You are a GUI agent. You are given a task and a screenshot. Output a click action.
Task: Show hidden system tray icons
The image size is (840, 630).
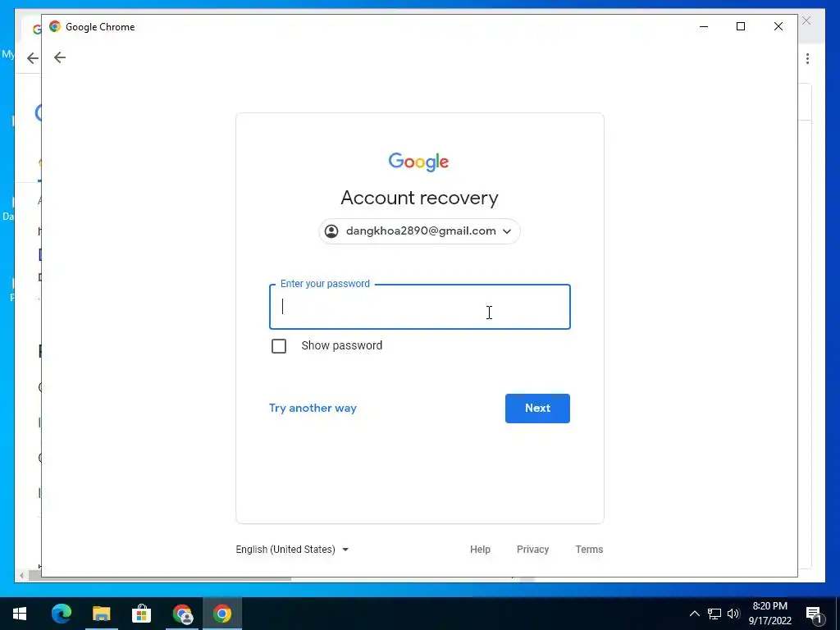[x=694, y=614]
